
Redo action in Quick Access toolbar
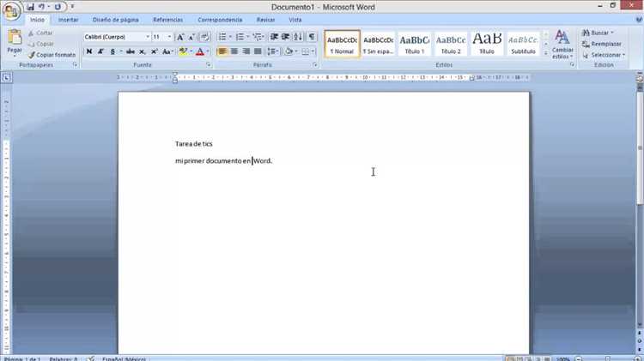(58, 7)
